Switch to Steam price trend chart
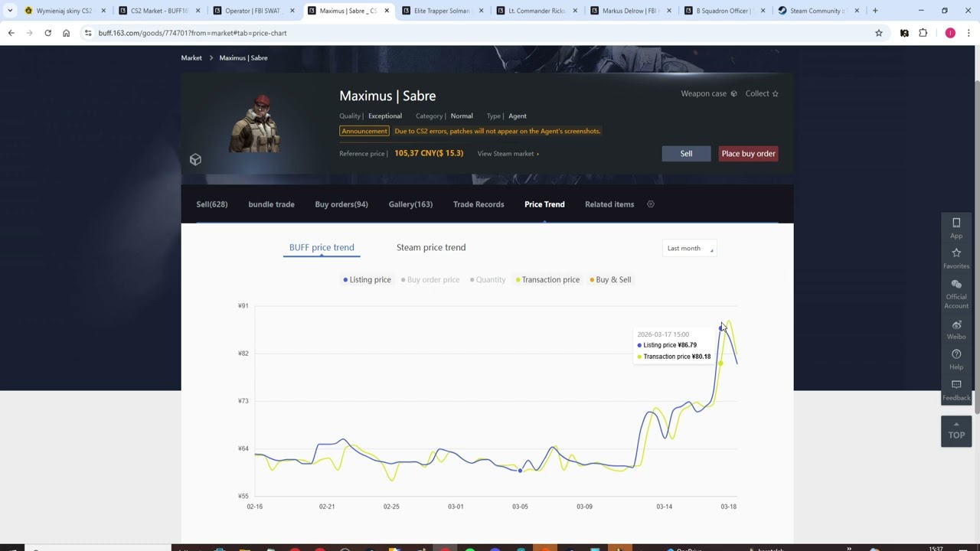Viewport: 980px width, 551px height. tap(431, 247)
